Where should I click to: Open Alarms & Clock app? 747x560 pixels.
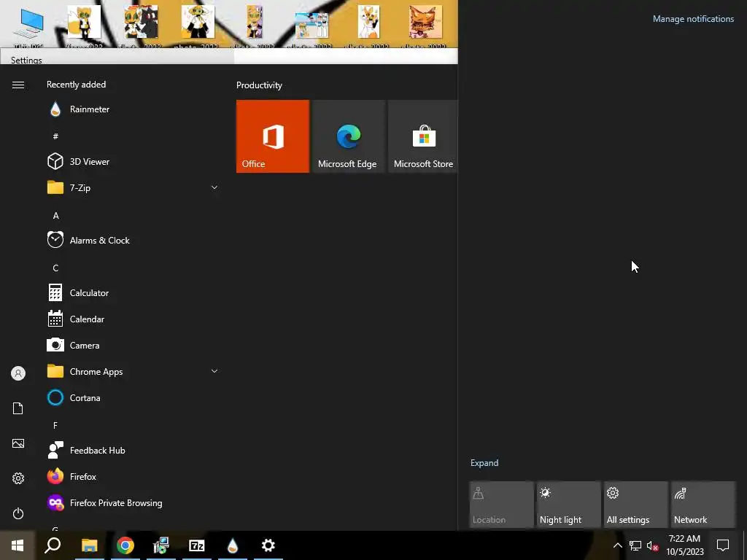(x=132, y=241)
